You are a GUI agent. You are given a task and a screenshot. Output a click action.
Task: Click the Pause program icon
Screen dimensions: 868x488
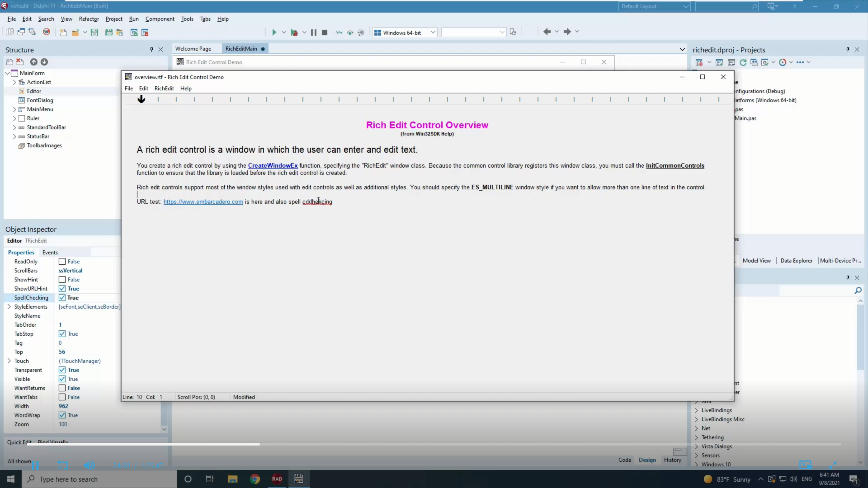click(x=313, y=32)
